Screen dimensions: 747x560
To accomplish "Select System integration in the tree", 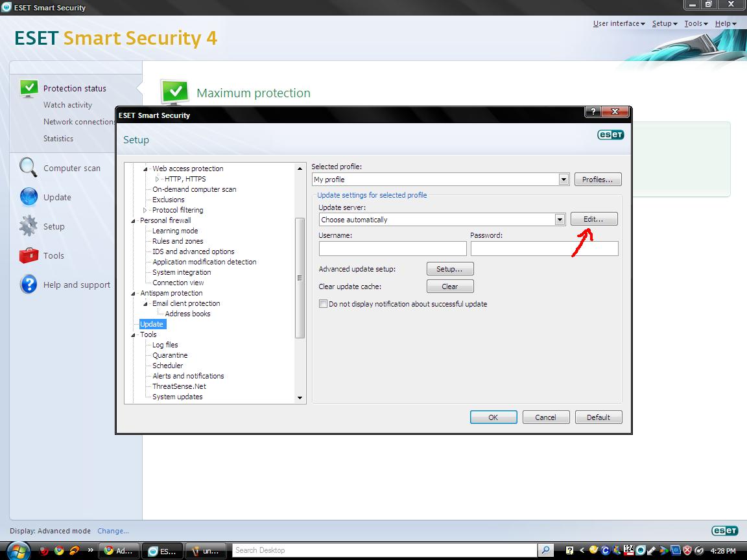I will [x=182, y=272].
